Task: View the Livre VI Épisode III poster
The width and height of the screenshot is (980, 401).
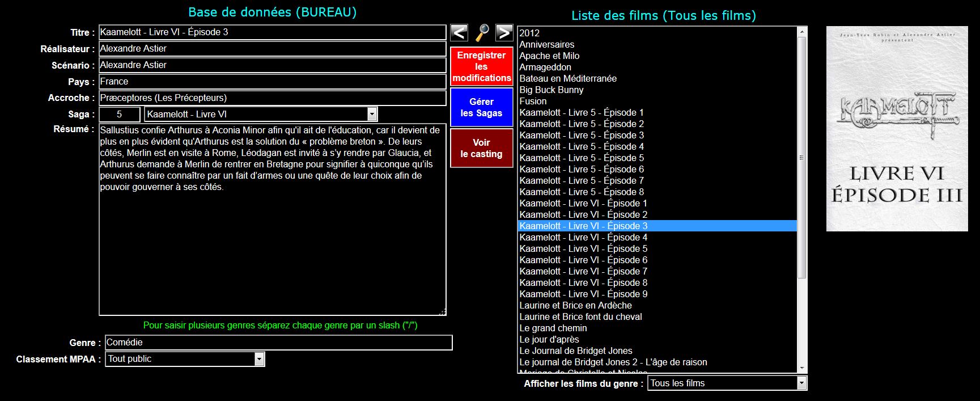Action: pyautogui.click(x=897, y=129)
